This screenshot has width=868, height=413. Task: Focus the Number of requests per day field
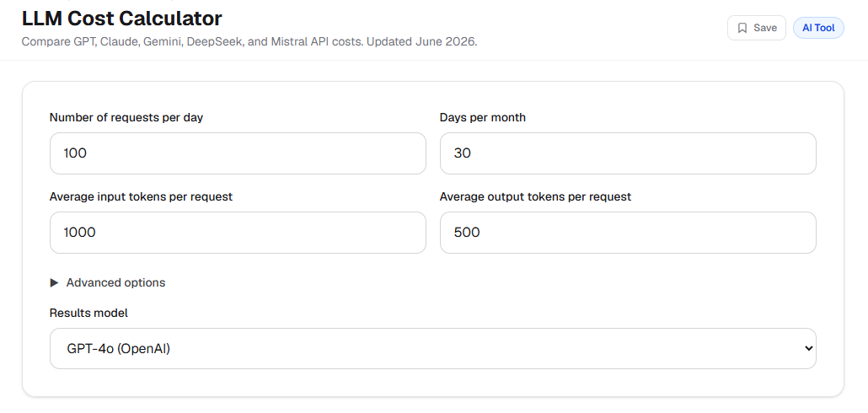(x=238, y=153)
